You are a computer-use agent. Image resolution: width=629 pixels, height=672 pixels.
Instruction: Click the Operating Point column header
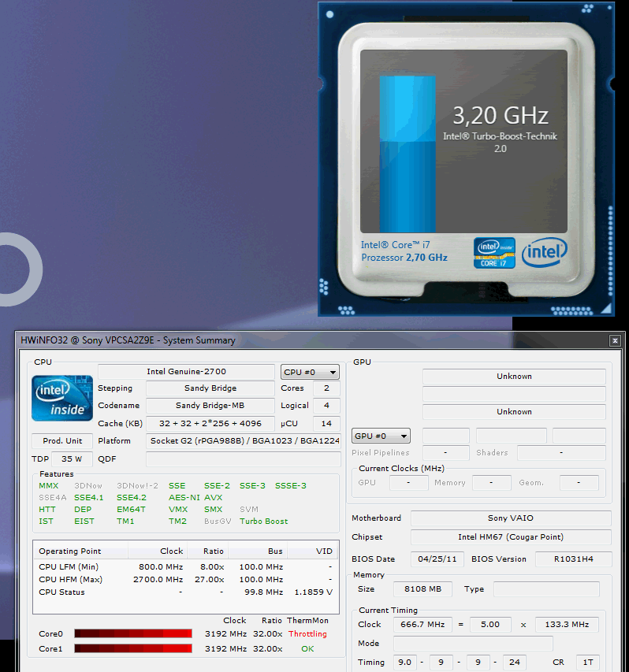click(80, 551)
